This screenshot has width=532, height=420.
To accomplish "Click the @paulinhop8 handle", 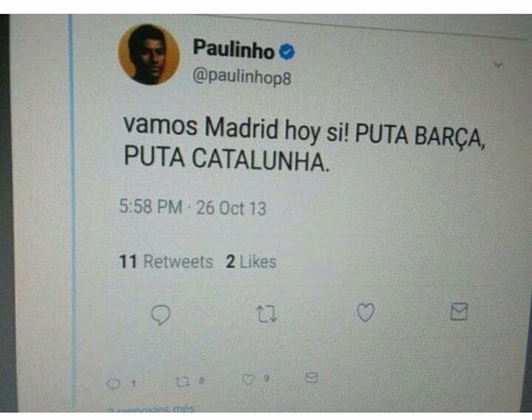I will (x=242, y=77).
